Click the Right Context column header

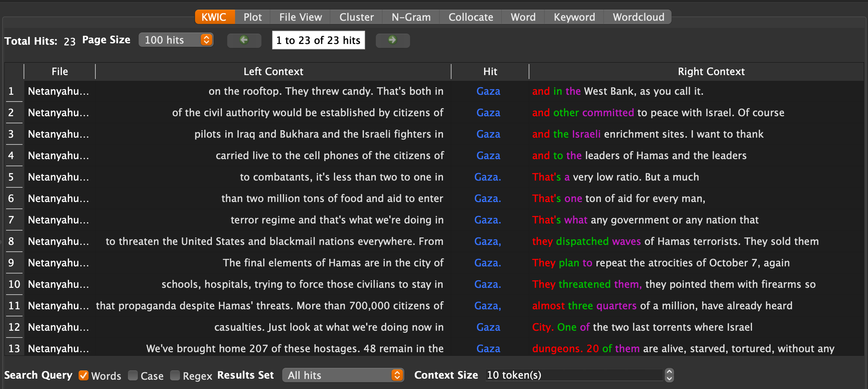click(711, 72)
